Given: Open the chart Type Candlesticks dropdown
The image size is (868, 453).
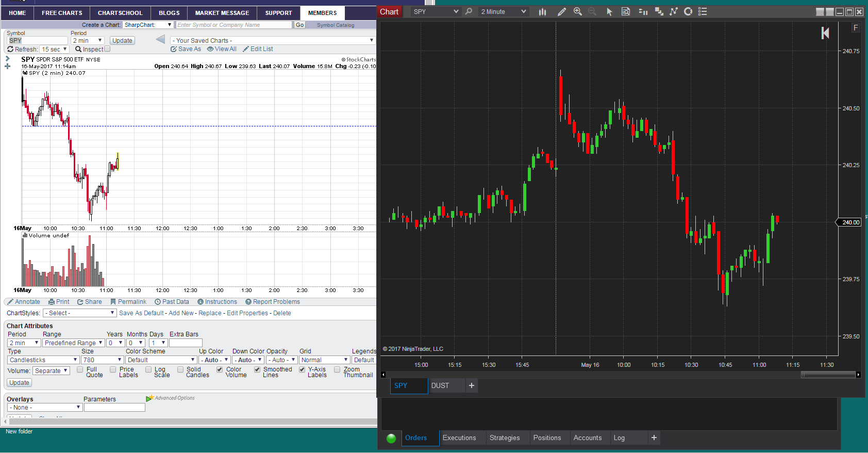Looking at the screenshot, I should point(43,360).
